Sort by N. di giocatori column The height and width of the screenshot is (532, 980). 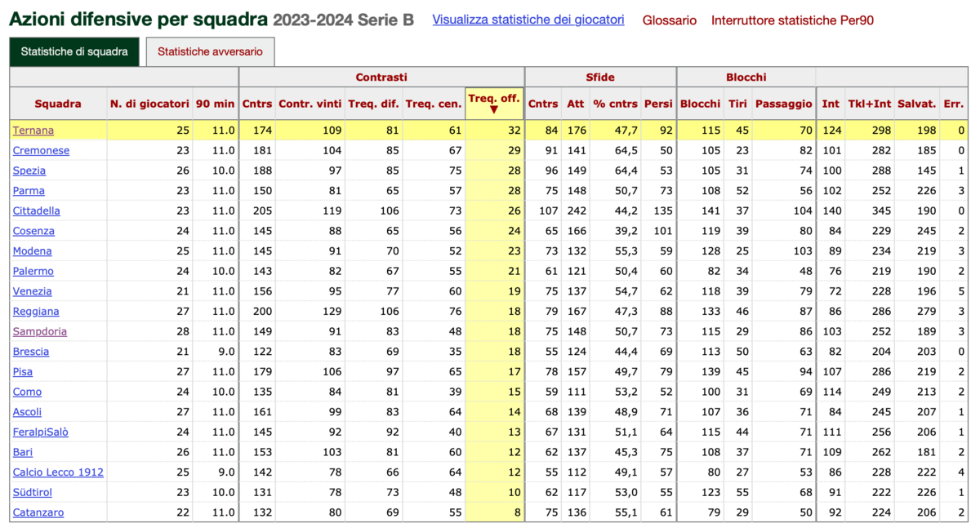149,104
